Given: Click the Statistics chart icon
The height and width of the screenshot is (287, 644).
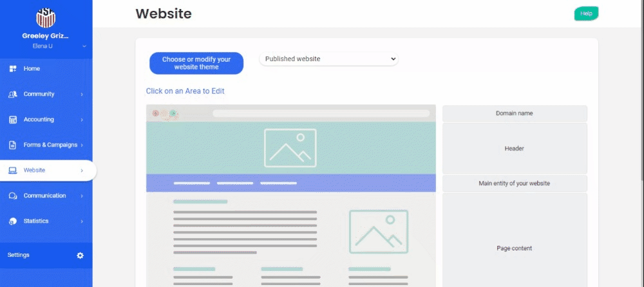Looking at the screenshot, I should (x=12, y=221).
